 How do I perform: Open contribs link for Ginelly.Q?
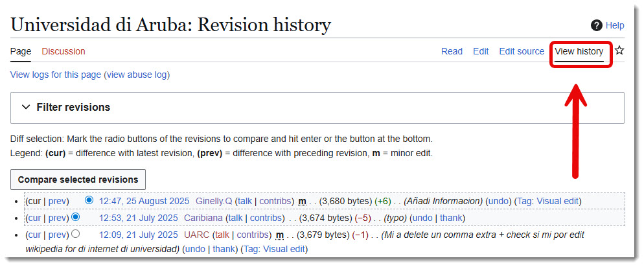275,202
